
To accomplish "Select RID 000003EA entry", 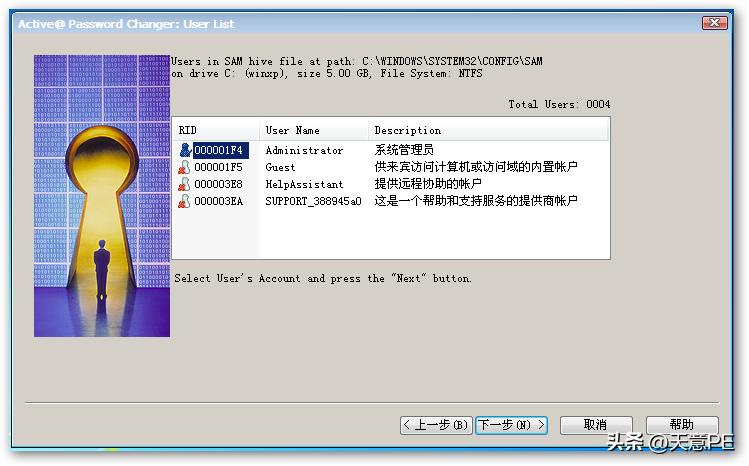I will point(218,201).
